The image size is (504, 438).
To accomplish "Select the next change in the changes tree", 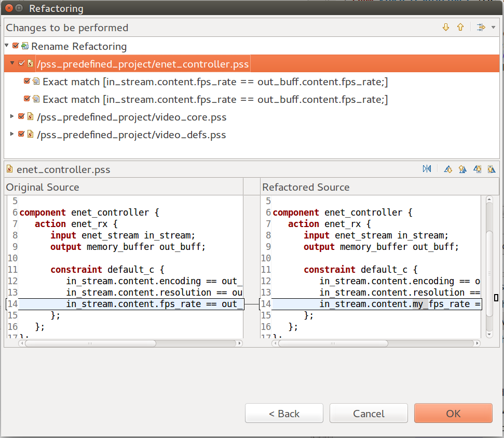I will click(x=446, y=27).
